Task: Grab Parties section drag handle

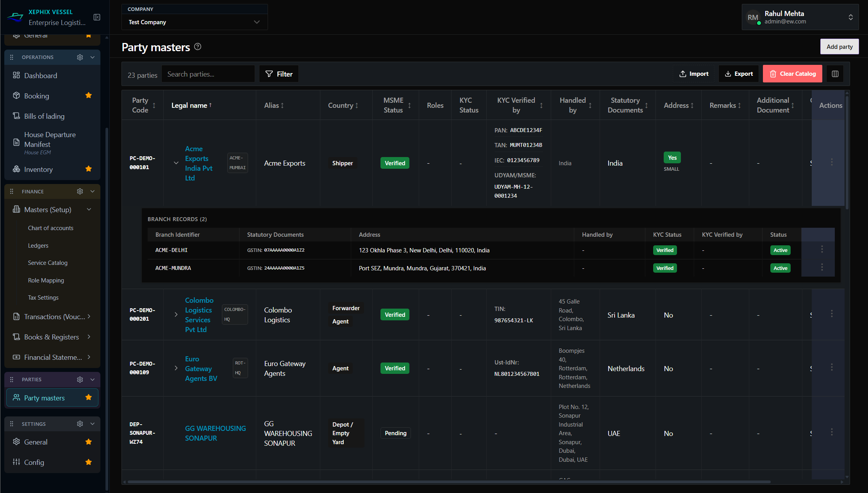Action: 12,379
